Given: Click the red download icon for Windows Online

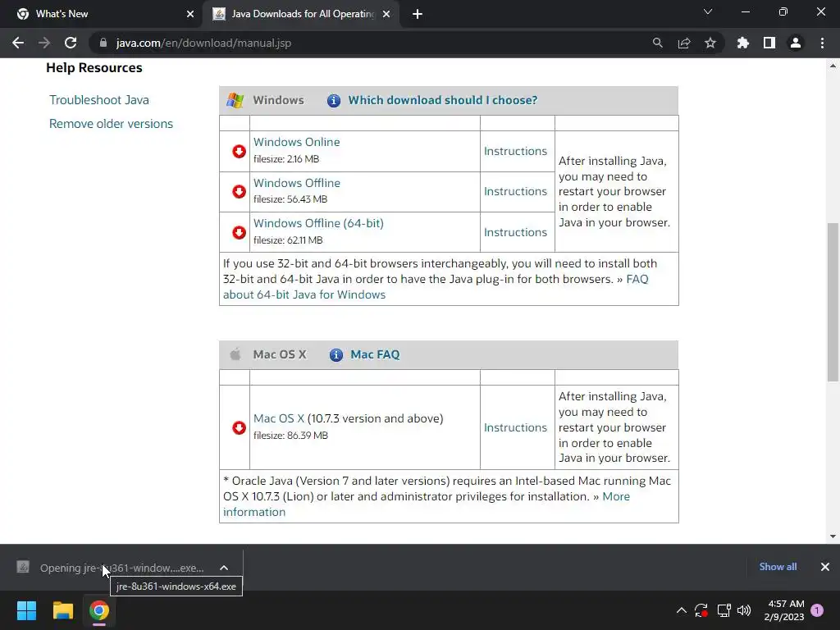Looking at the screenshot, I should pos(239,152).
